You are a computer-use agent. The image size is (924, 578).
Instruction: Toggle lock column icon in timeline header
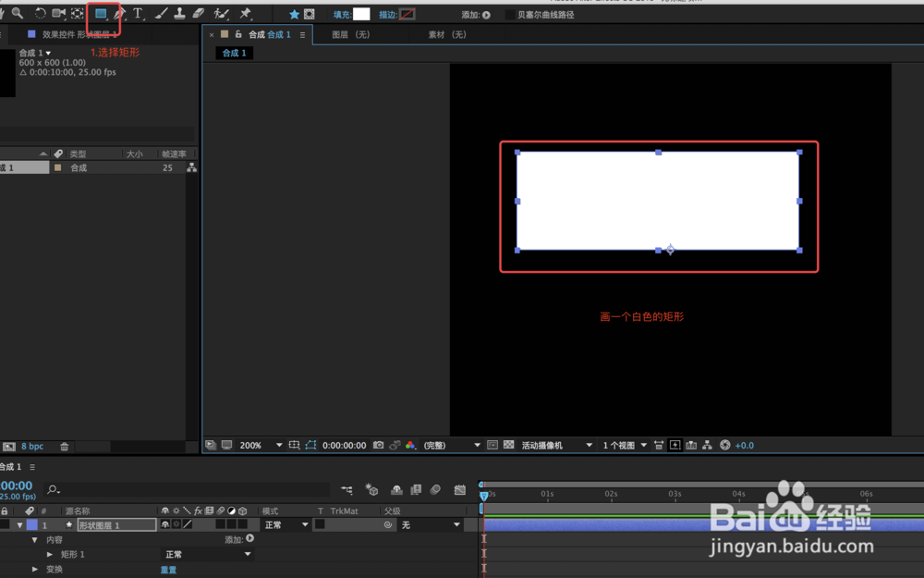pos(4,510)
